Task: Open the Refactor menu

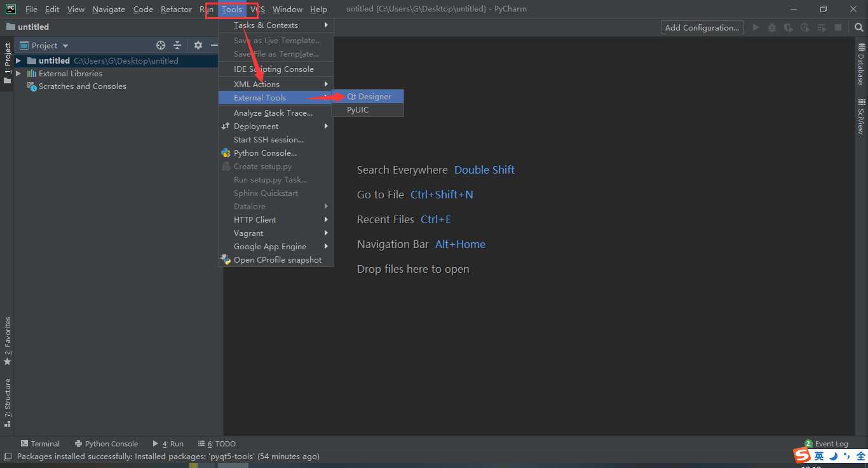Action: 176,10
